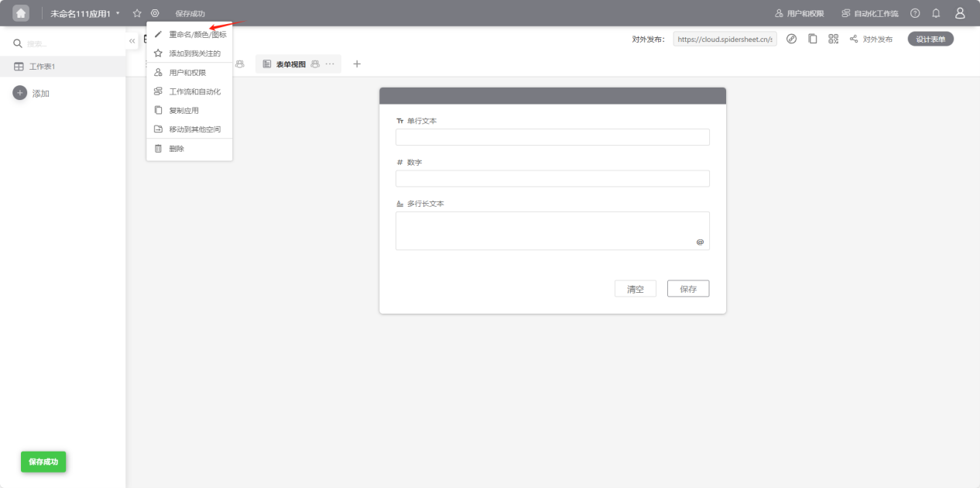Select 重命名/颜色/图标 from the menu

tap(197, 35)
